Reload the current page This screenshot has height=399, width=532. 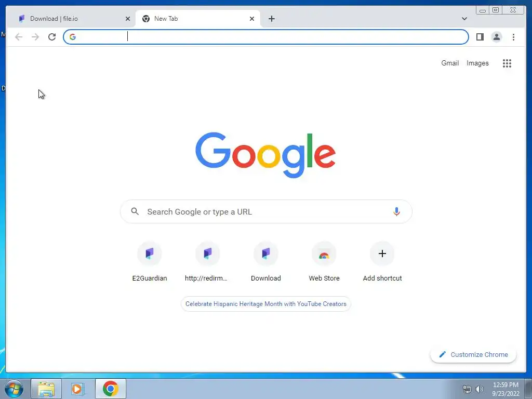[x=52, y=37]
